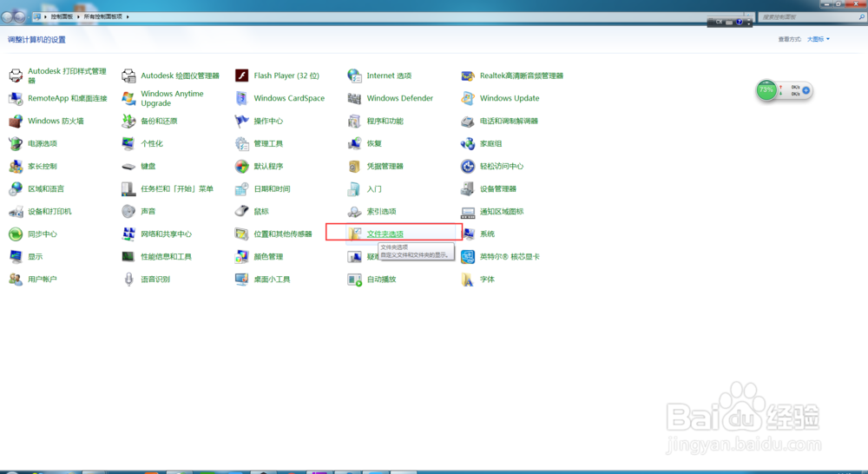Image resolution: width=868 pixels, height=474 pixels.
Task: Open 网络和共享中心 icon
Action: (128, 234)
